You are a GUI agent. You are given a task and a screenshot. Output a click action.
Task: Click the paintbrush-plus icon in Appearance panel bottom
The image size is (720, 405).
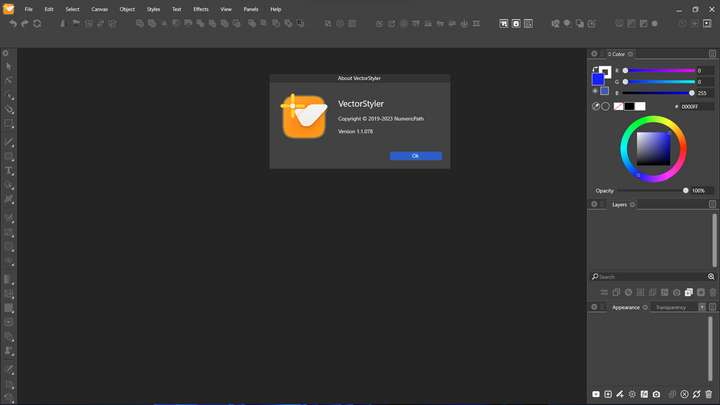click(620, 394)
